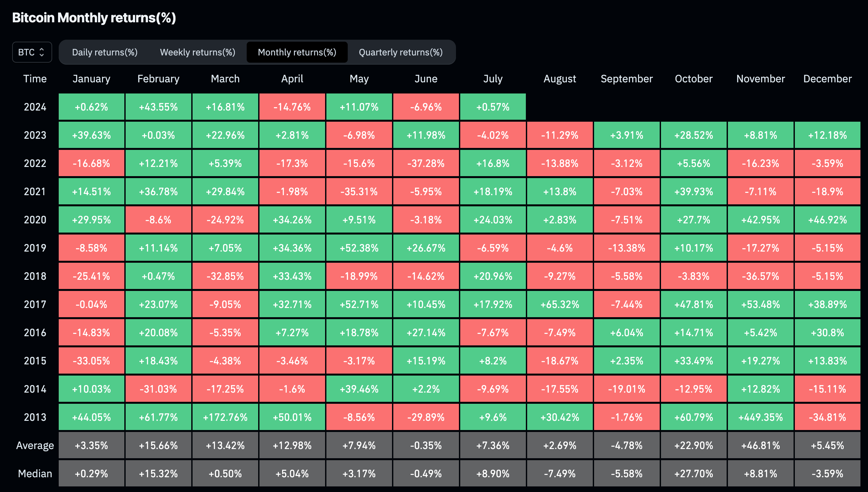Click the Bitcoin Monthly returns(%) title
Image resolution: width=868 pixels, height=492 pixels.
pyautogui.click(x=94, y=18)
